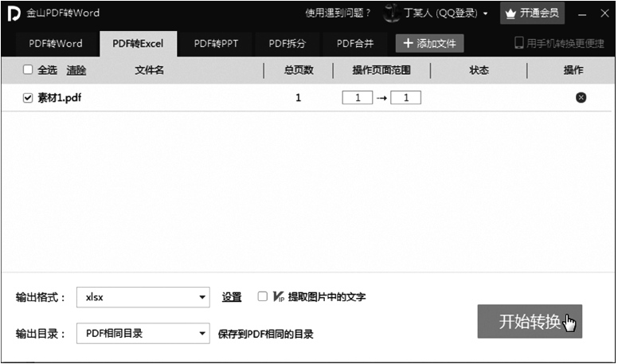This screenshot has width=618, height=364.
Task: Switch to the PDF拆分 tab
Action: [x=287, y=43]
